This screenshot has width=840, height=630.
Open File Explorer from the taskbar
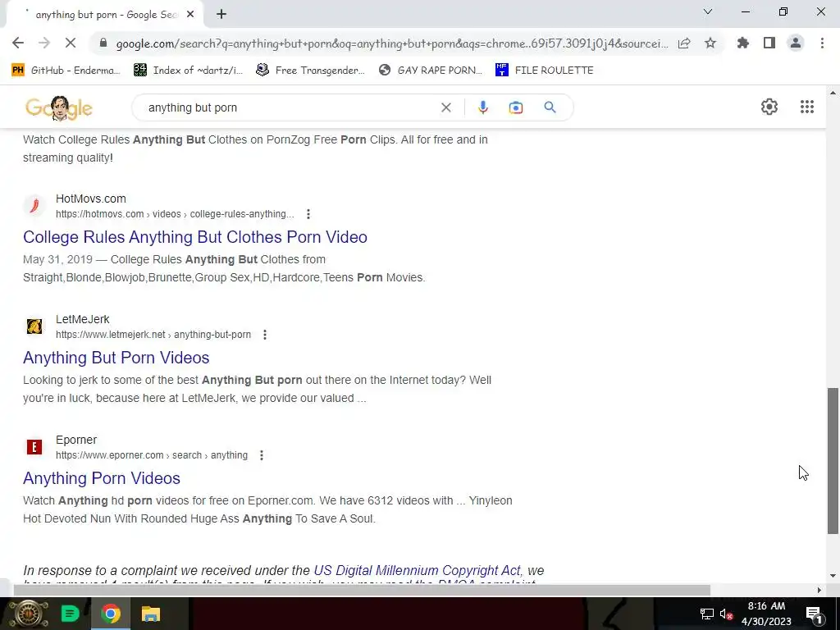151,614
